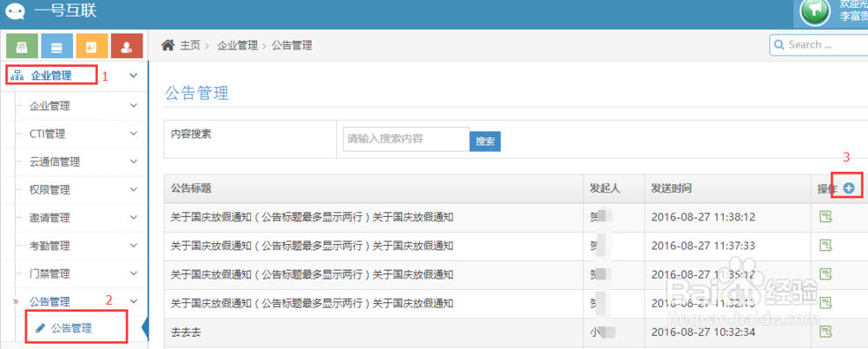Expand the 云通信管理 chevron

click(x=134, y=161)
